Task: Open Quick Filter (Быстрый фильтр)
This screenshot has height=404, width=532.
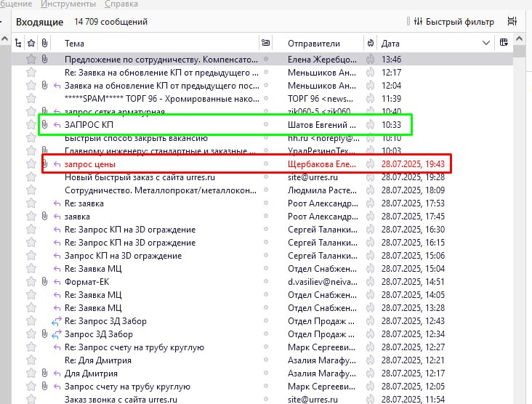Action: pos(454,22)
